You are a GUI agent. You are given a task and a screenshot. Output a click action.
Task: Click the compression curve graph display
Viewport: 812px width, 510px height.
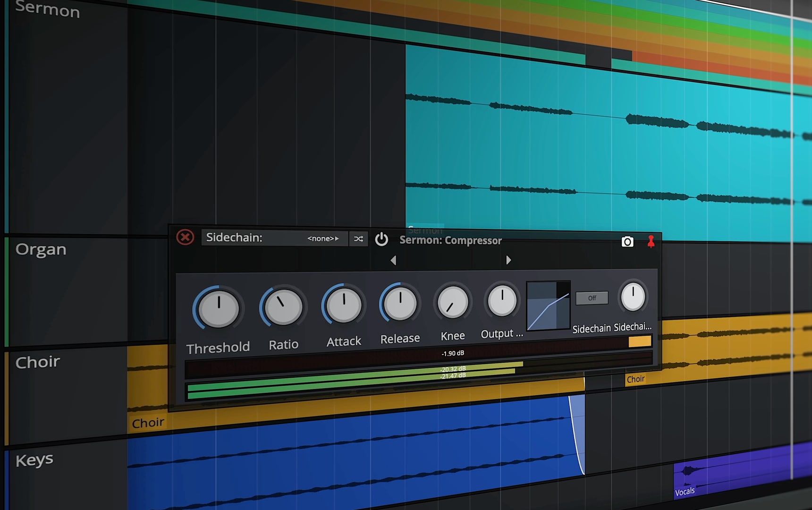(548, 305)
